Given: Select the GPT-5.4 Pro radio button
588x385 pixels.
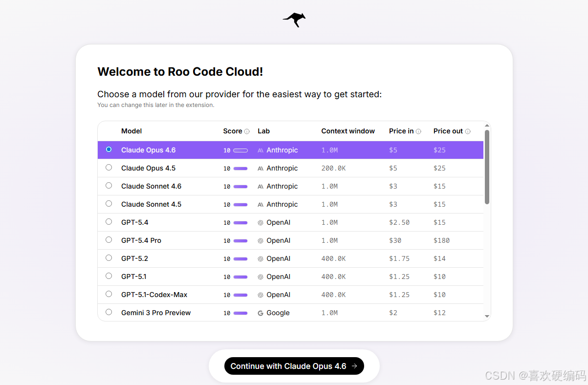Looking at the screenshot, I should (109, 240).
